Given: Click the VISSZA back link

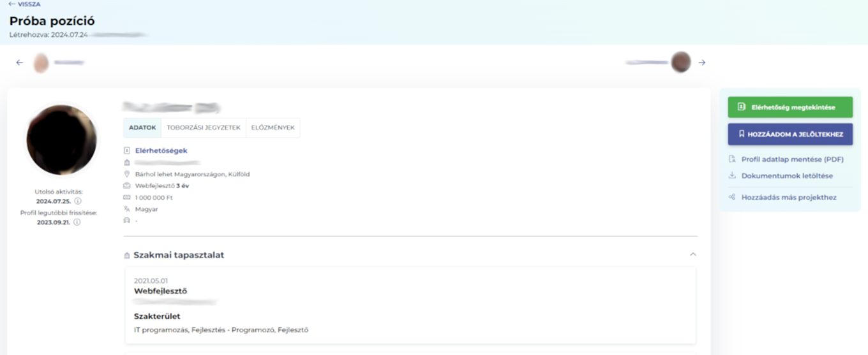Looking at the screenshot, I should point(25,4).
